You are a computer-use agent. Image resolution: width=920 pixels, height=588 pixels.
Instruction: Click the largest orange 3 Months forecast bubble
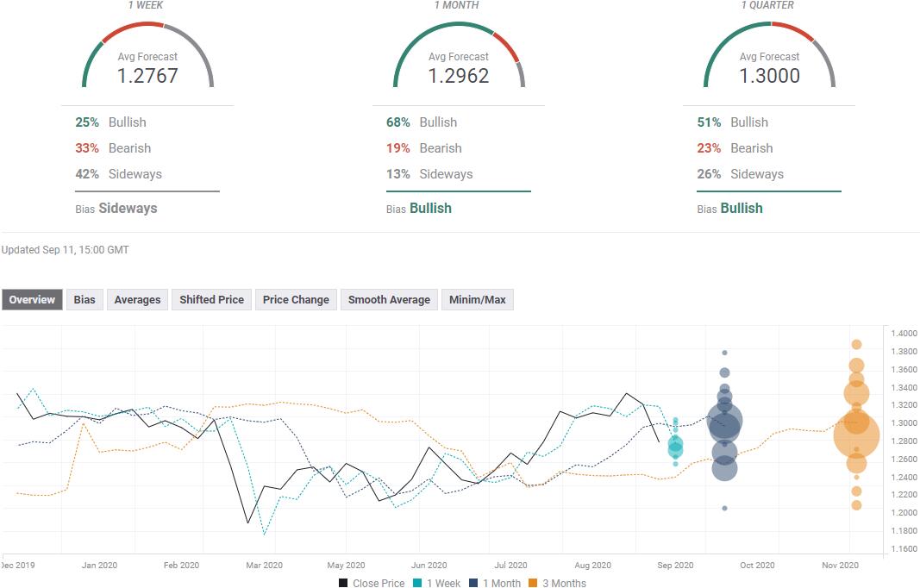point(857,435)
